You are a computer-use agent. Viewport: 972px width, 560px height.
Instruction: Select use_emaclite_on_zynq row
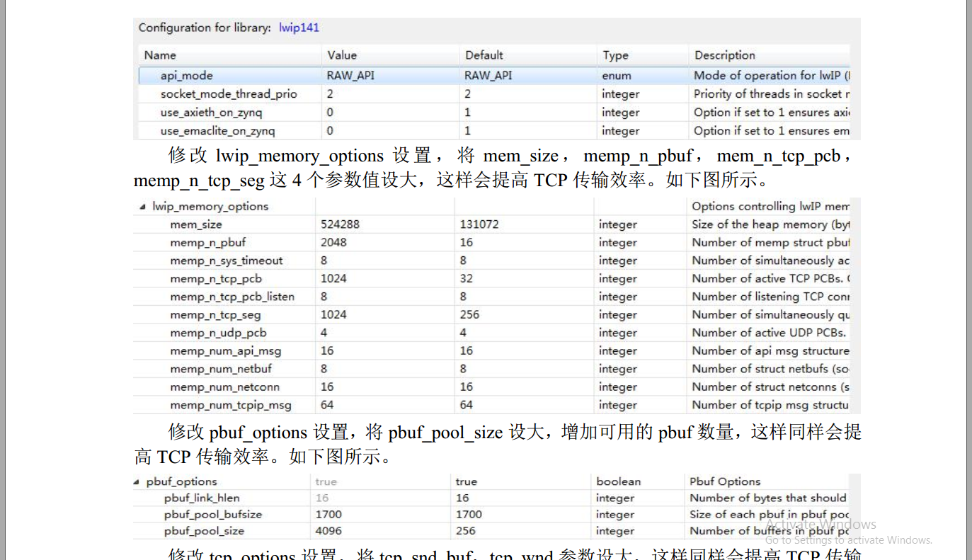point(217,131)
